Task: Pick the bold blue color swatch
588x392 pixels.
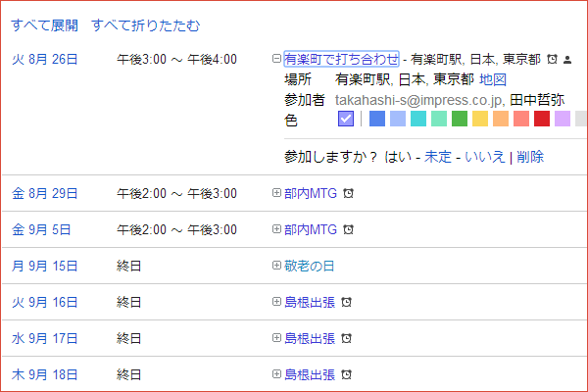Action: (x=377, y=119)
